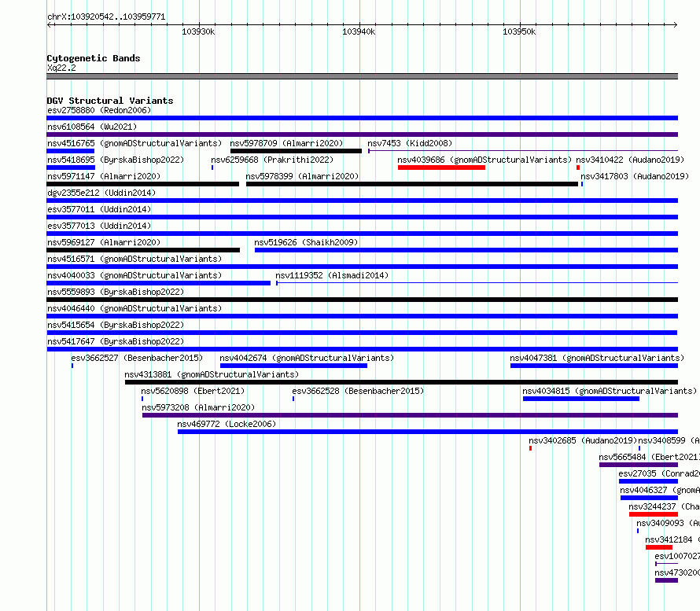Open nsv469772 (Locke2006) variant
Image resolution: width=700 pixels, height=611 pixels.
coord(227,424)
